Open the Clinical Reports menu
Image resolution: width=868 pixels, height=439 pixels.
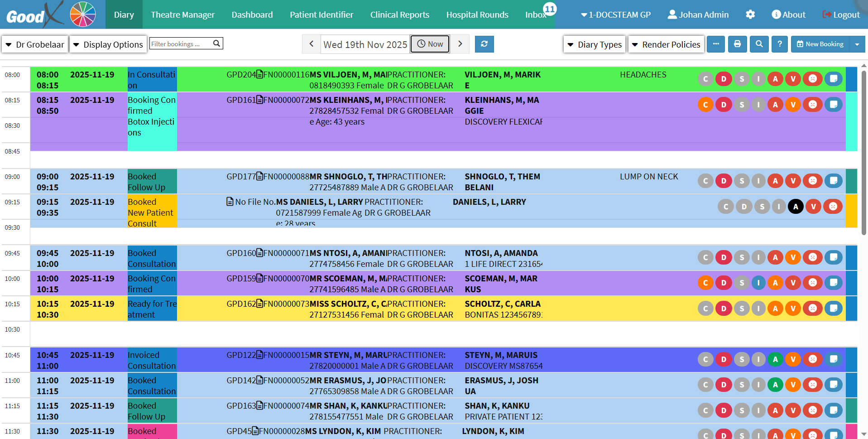(x=399, y=14)
